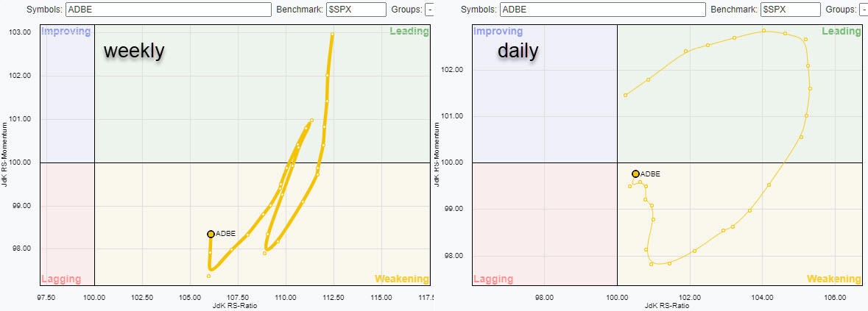Click the daily tail's starting point near 101.5

pos(625,95)
